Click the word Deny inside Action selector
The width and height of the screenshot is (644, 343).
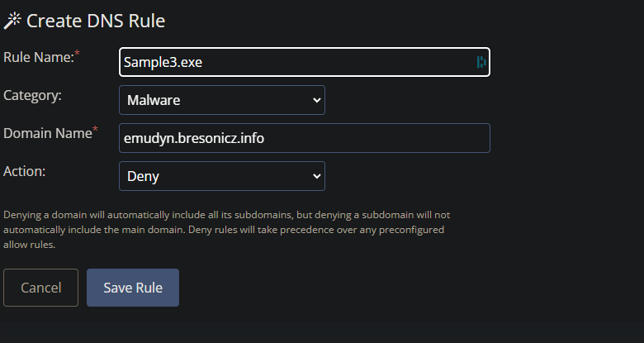[x=143, y=177]
